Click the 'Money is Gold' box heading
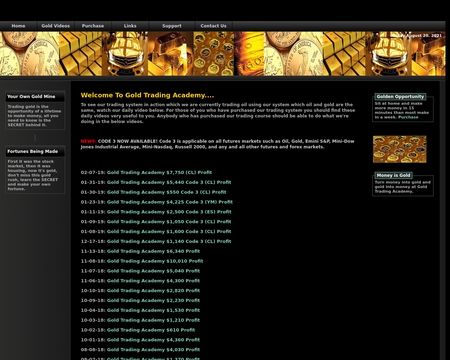Viewport: 450px width, 360px height. 393,175
